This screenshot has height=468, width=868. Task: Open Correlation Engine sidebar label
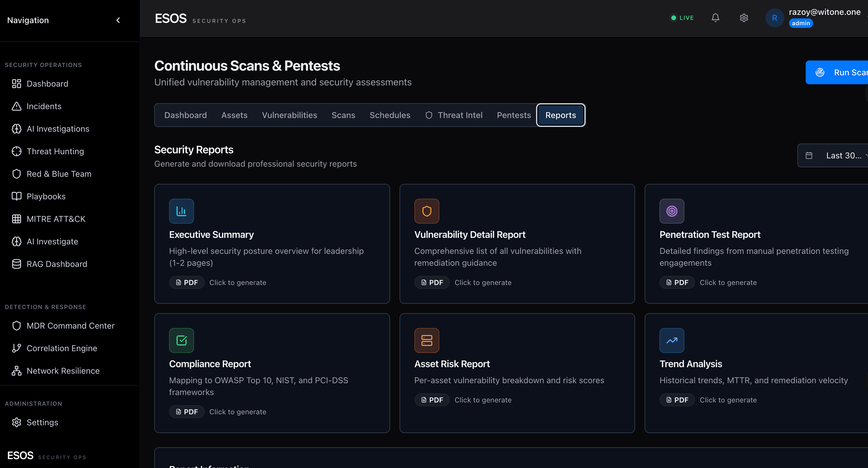(x=62, y=348)
